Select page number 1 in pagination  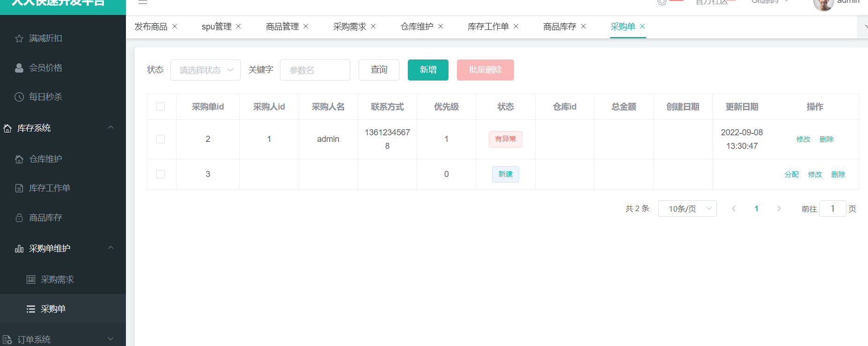point(757,209)
